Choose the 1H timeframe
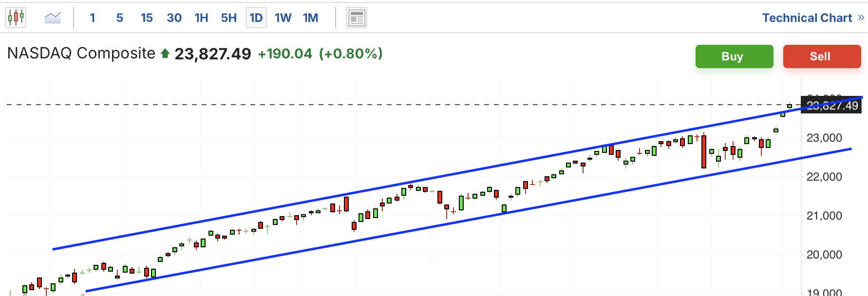Image resolution: width=868 pixels, height=296 pixels. pyautogui.click(x=201, y=18)
